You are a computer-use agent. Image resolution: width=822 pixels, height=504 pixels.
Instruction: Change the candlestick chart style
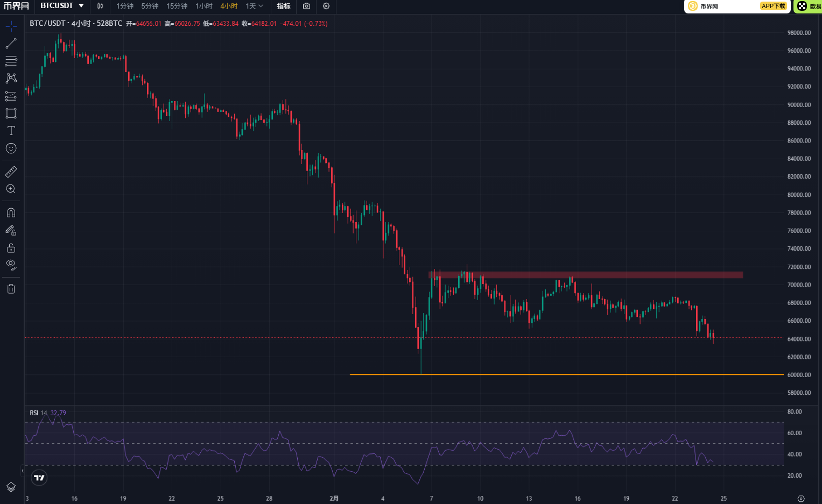pyautogui.click(x=100, y=6)
